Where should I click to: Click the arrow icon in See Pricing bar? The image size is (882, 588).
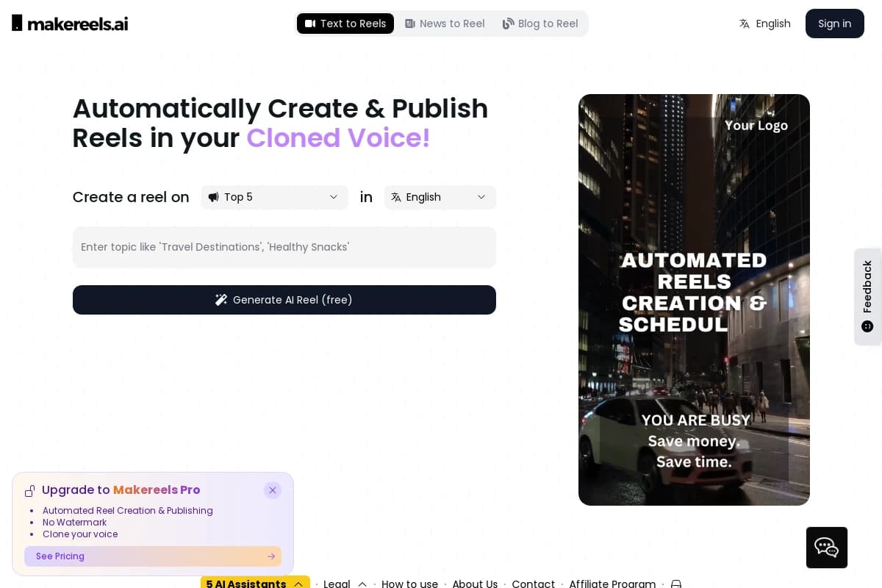click(271, 556)
